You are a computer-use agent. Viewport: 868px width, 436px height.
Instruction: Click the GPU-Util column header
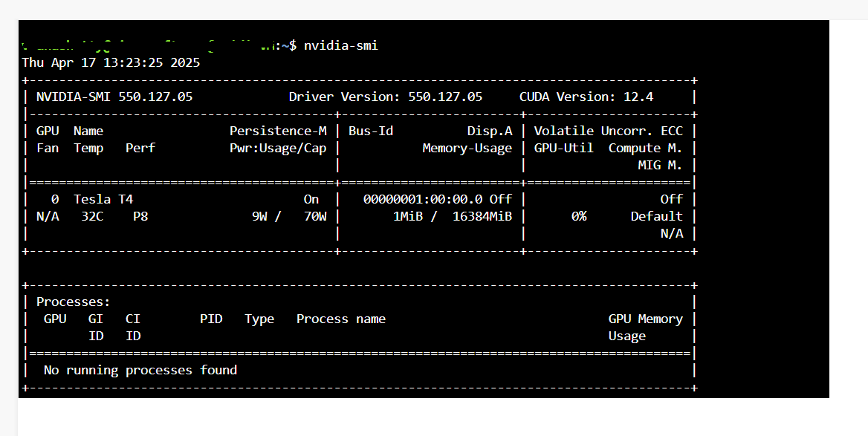(x=563, y=149)
